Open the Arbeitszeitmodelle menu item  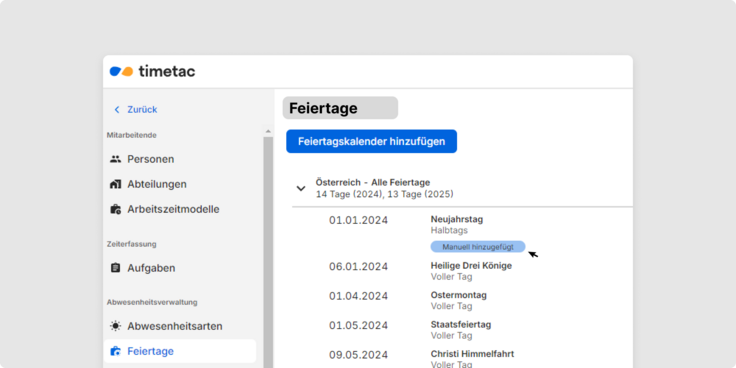173,209
